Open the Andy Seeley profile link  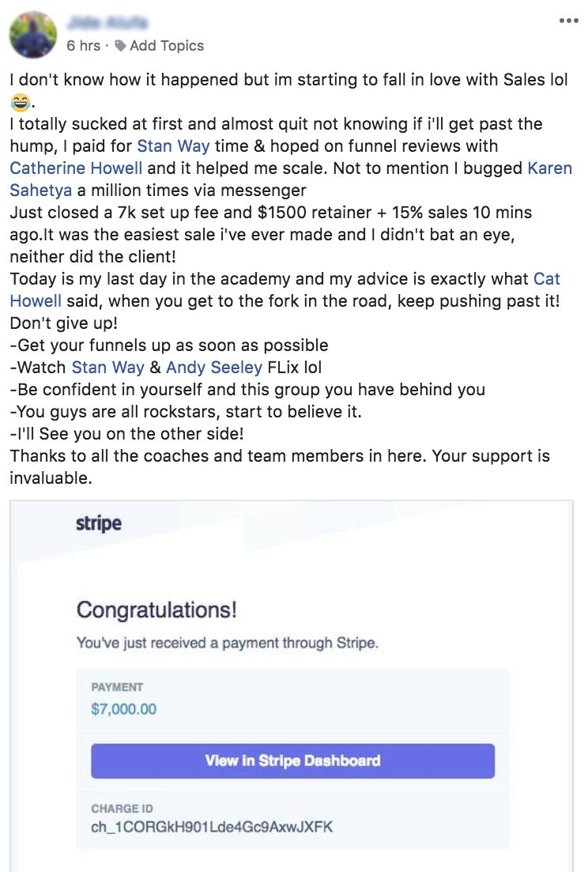click(x=213, y=368)
